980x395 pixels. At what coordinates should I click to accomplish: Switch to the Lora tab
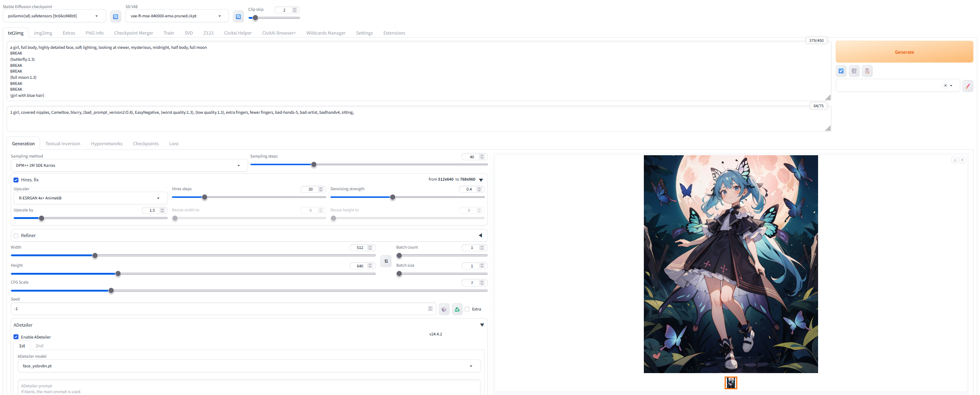coord(174,144)
